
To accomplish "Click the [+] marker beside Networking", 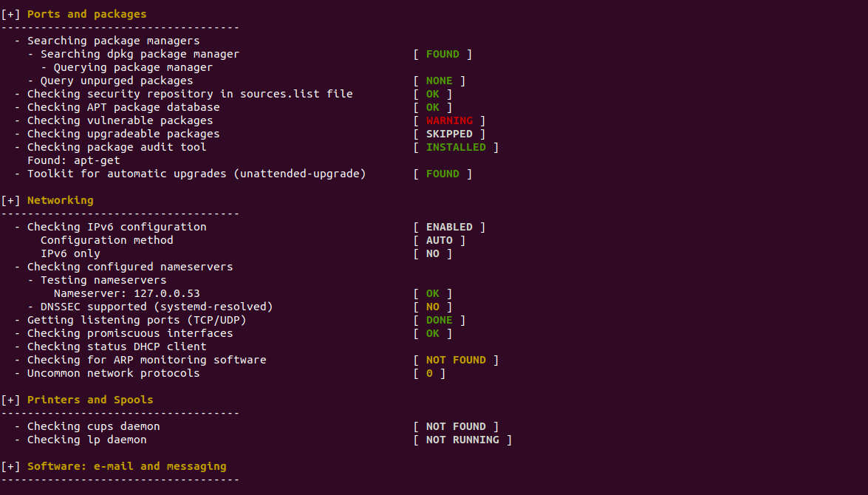I will click(10, 200).
